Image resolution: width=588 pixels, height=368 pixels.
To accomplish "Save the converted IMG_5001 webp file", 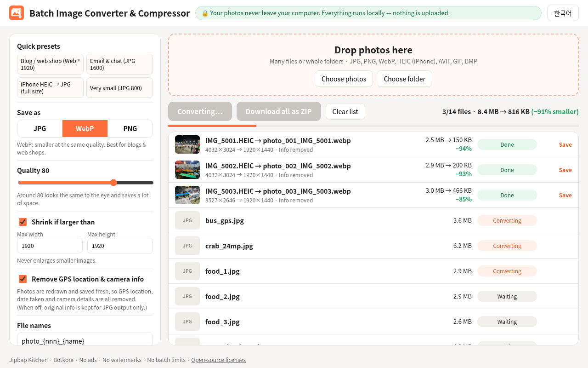I will click(565, 144).
